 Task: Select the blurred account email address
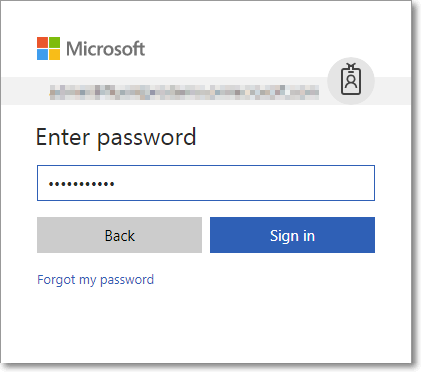(x=184, y=92)
